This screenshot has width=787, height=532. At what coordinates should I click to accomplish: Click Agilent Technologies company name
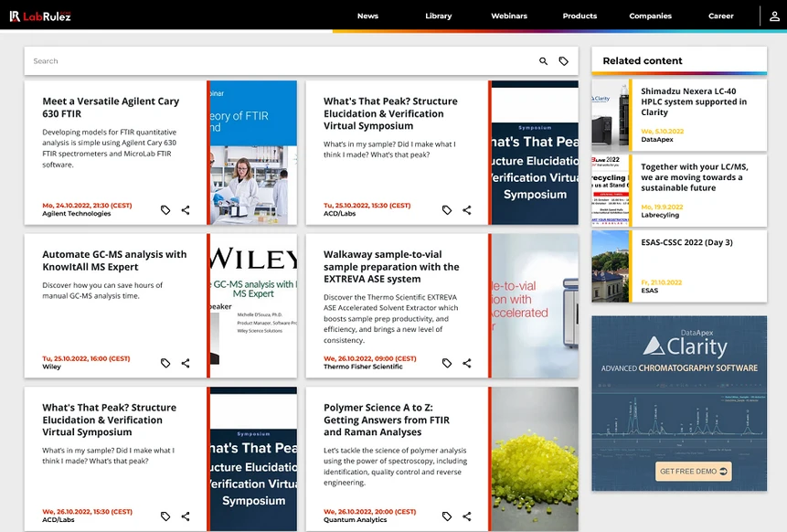[x=76, y=214]
